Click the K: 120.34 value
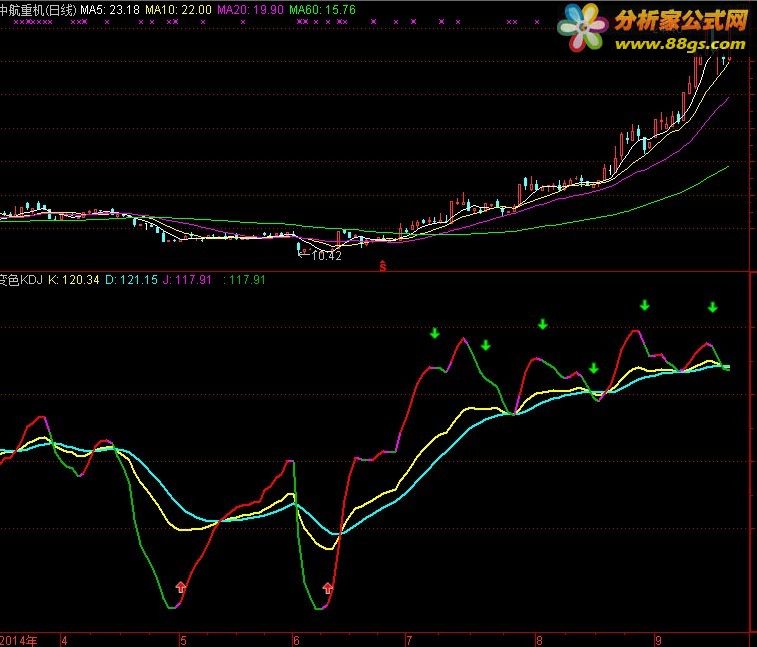This screenshot has width=757, height=647. coord(73,280)
